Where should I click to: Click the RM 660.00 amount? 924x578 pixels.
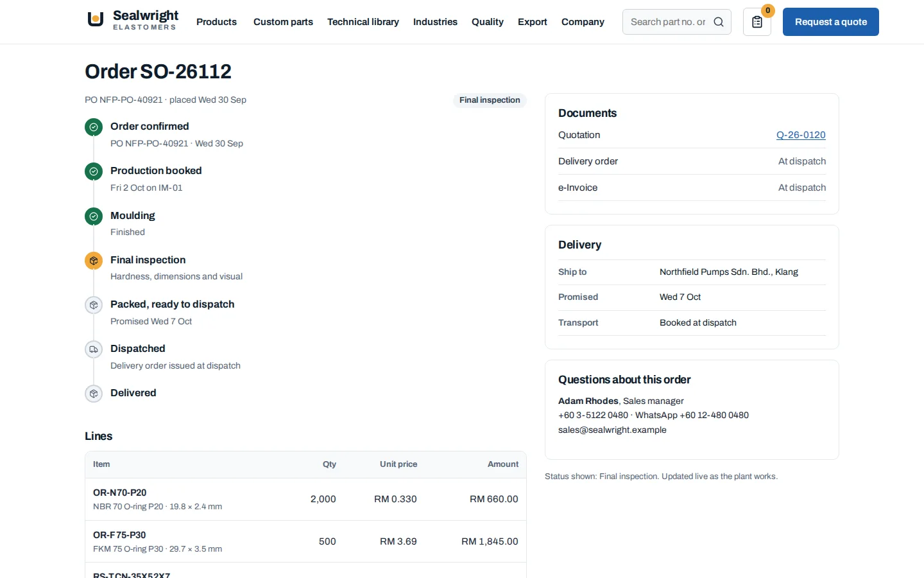494,499
